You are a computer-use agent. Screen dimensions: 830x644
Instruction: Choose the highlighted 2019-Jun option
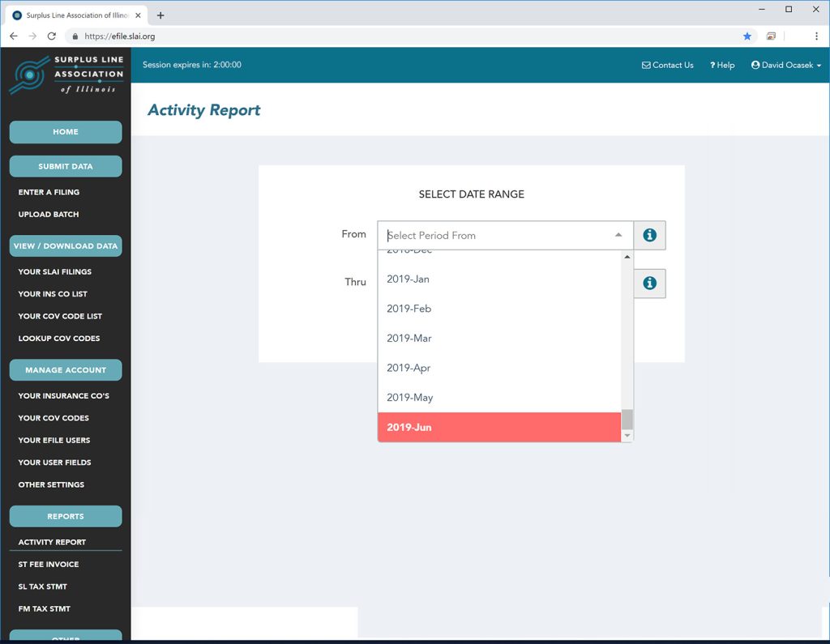click(499, 428)
